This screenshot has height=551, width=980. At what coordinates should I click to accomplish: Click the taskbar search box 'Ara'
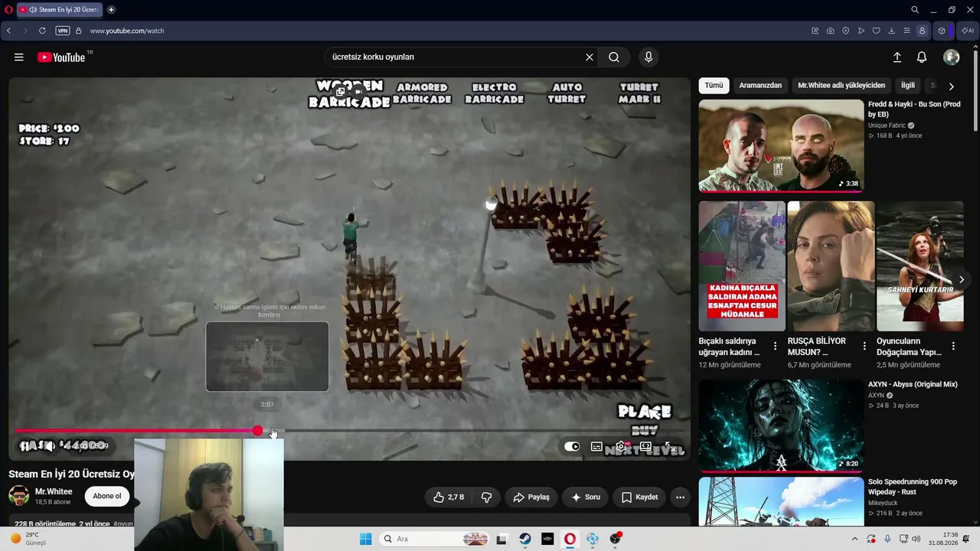point(435,539)
